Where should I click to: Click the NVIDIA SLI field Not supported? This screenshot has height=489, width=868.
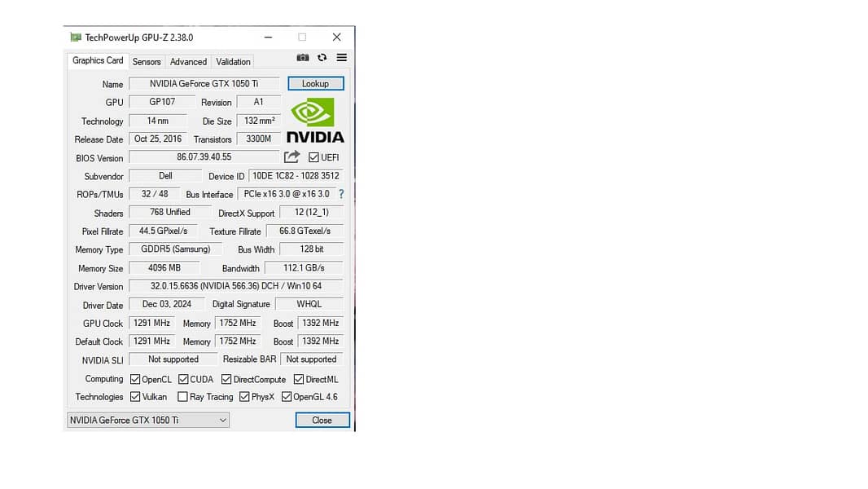[x=173, y=359]
